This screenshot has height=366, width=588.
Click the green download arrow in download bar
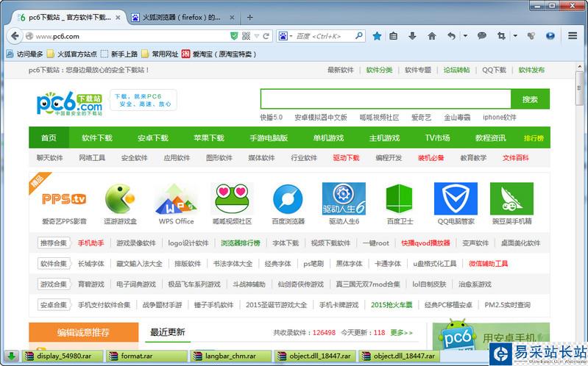tap(11, 356)
